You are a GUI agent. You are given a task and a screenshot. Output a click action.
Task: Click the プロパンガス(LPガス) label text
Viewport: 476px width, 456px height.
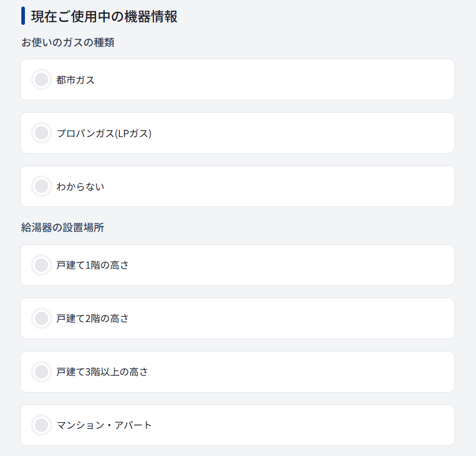pos(104,133)
